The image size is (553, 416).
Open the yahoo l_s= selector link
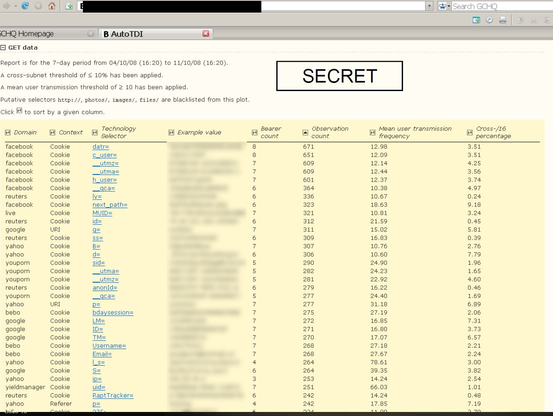click(x=99, y=362)
